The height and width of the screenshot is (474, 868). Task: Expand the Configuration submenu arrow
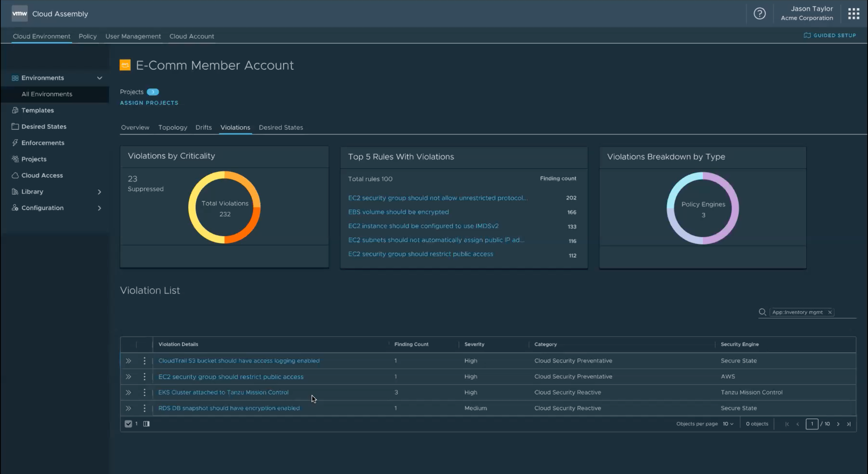[99, 208]
